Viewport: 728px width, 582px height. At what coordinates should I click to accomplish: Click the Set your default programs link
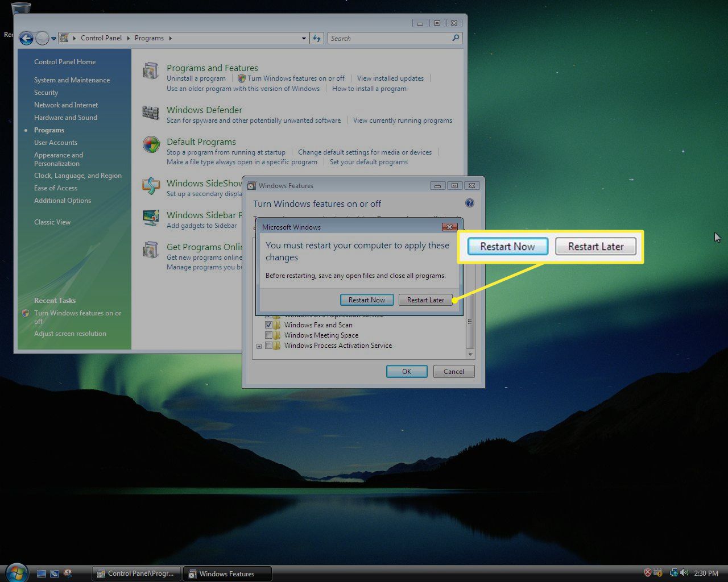coord(369,162)
